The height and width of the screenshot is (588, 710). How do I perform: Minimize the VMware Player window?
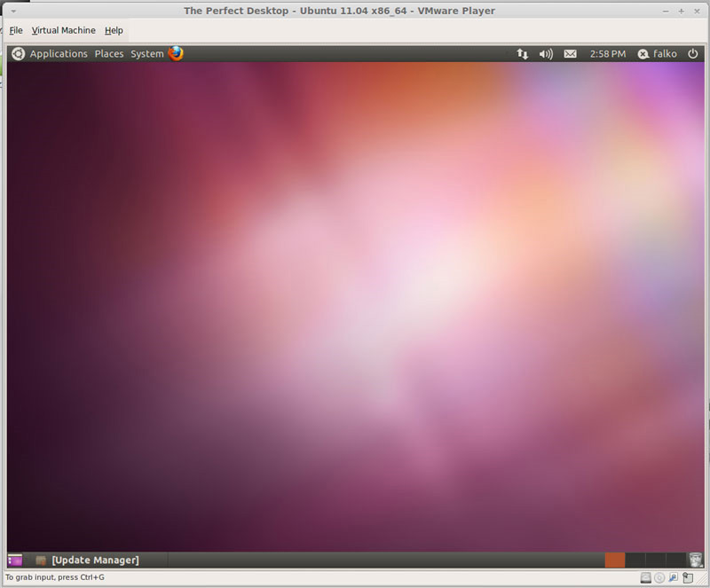point(666,12)
